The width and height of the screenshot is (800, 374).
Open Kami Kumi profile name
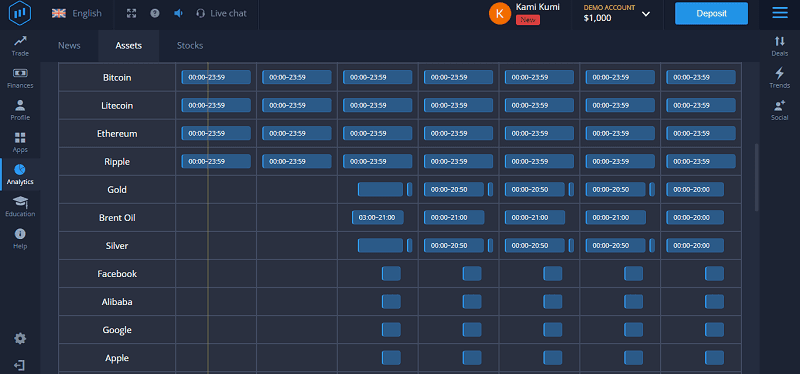pos(537,7)
